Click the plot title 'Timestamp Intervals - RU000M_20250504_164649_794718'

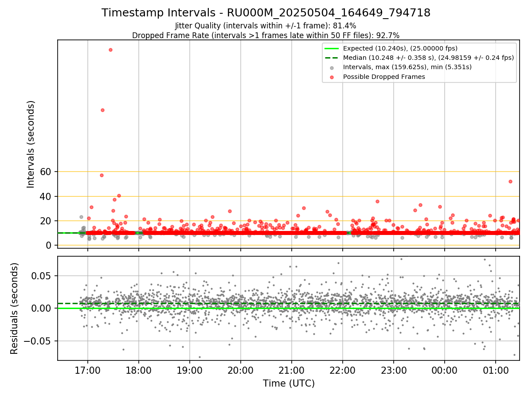tap(266, 13)
